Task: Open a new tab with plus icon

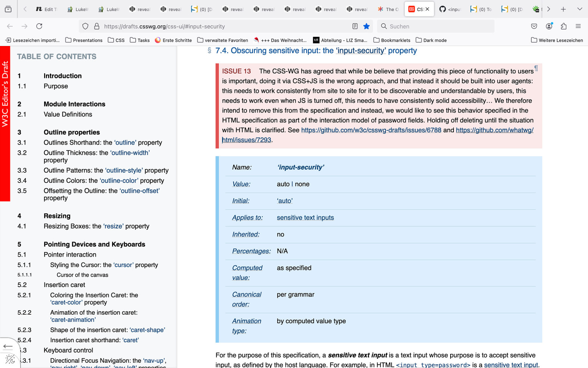Action: (x=563, y=9)
